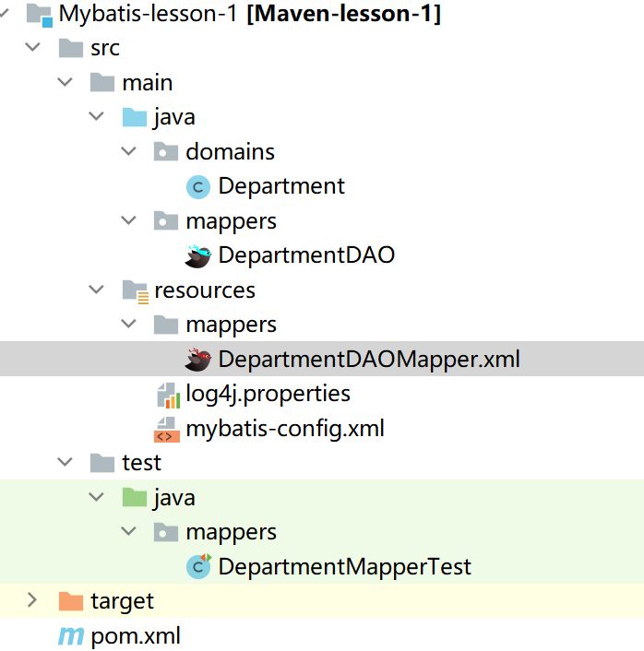Screen dimensions: 644x651
Task: Collapse the java folder under test
Action: [96, 497]
